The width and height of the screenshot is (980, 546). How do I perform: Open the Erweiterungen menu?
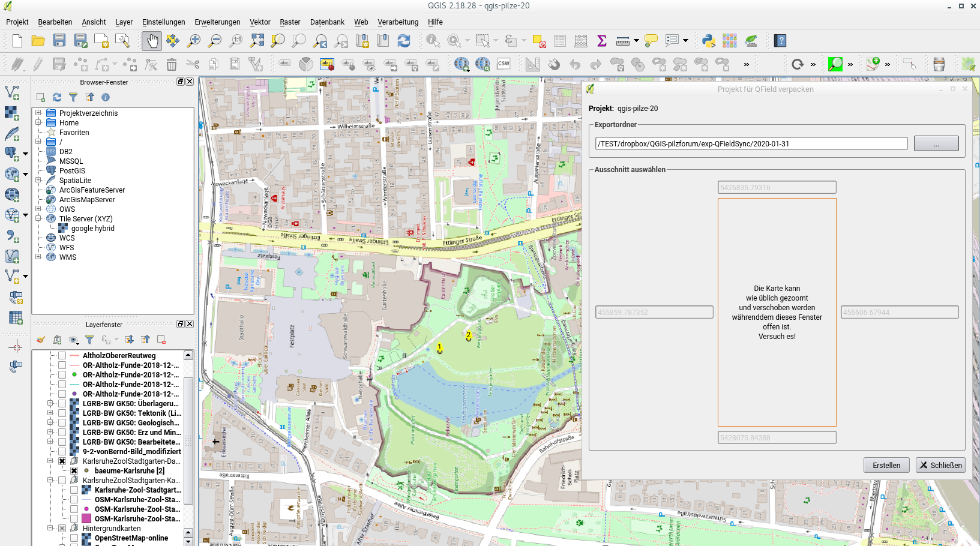(x=217, y=22)
